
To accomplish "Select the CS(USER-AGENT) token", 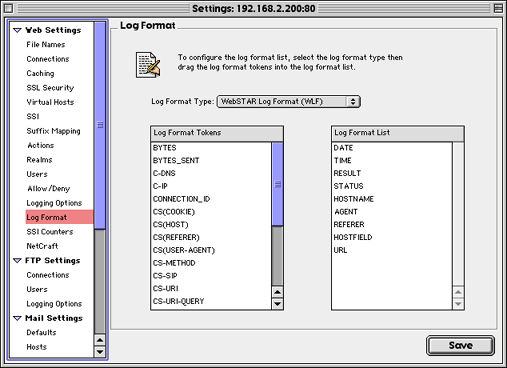I will pos(184,250).
